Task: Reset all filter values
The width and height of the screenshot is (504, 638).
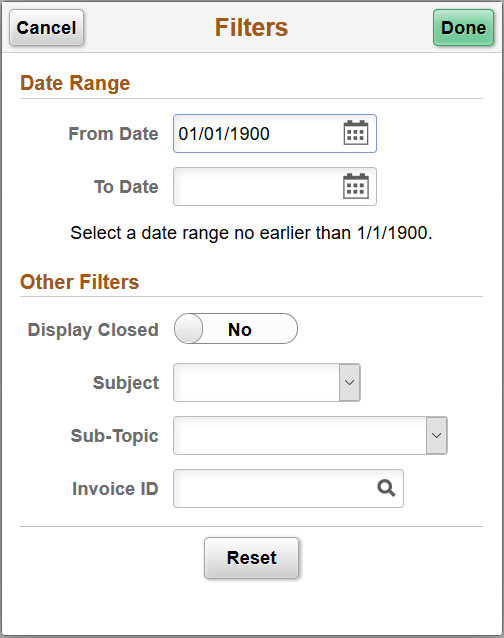Action: pyautogui.click(x=251, y=558)
